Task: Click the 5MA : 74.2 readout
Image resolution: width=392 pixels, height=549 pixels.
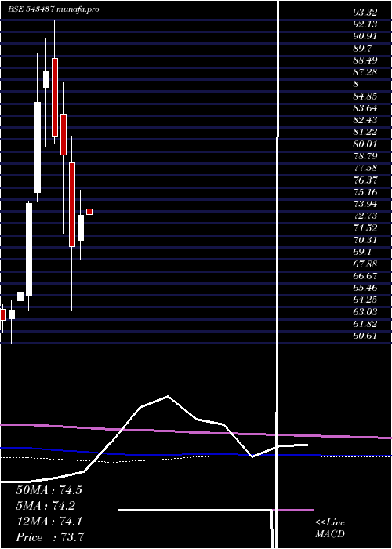Action: point(45,505)
